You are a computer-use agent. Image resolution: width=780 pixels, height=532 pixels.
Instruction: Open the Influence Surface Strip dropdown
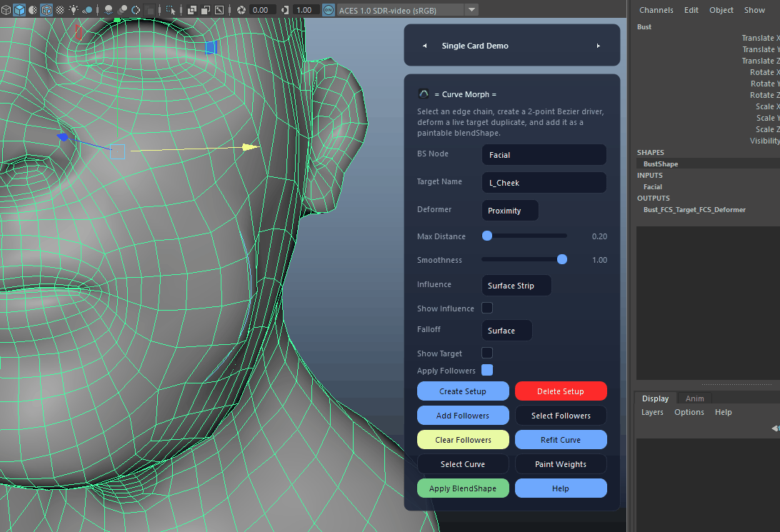(516, 286)
